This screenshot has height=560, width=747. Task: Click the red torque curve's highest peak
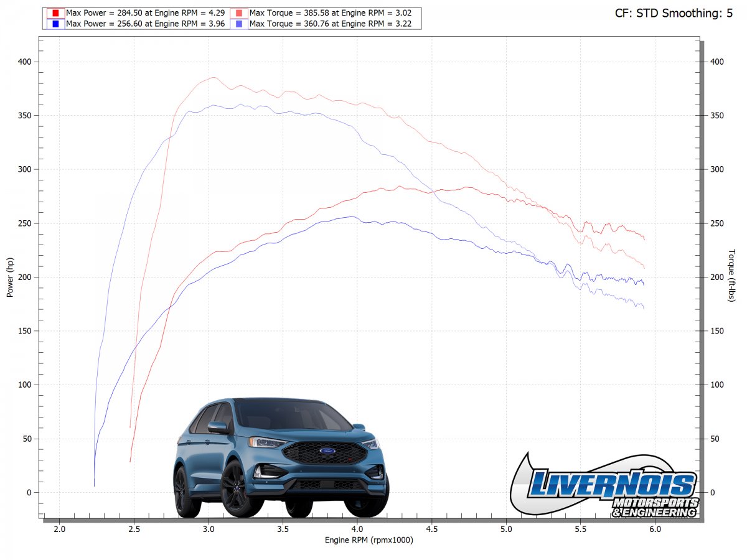click(213, 78)
